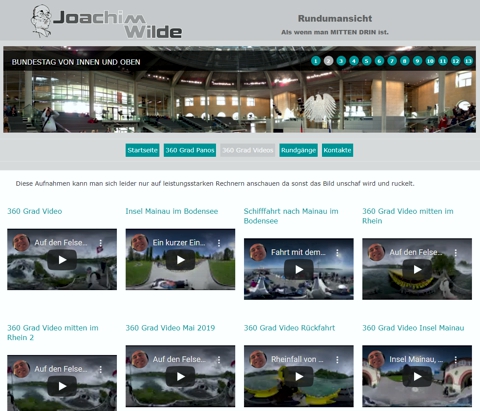Click channel avatar on 'Insel Mainau,' video

(376, 359)
